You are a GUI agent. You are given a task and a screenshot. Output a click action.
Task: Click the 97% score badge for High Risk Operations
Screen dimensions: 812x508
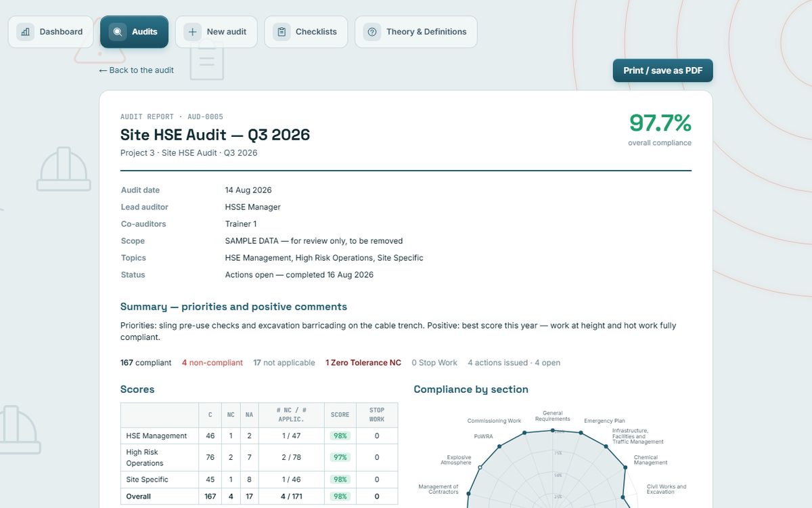click(340, 458)
